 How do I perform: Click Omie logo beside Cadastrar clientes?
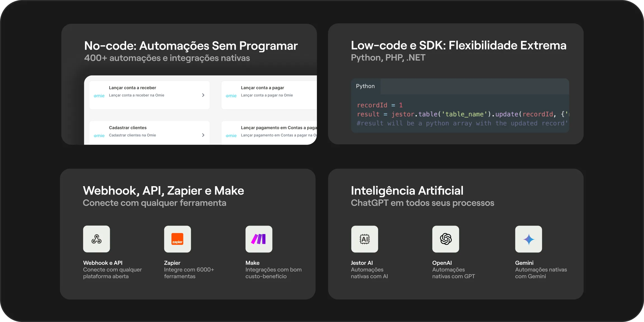[99, 136]
